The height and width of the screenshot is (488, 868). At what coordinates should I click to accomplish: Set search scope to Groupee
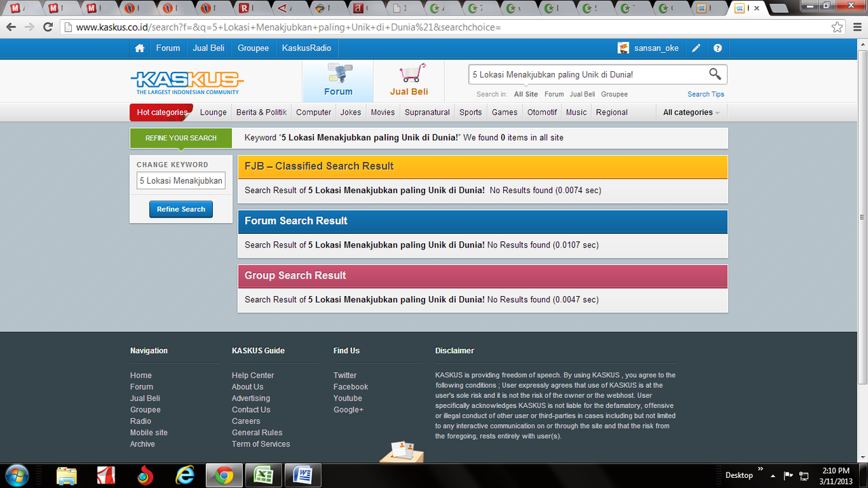pos(614,94)
